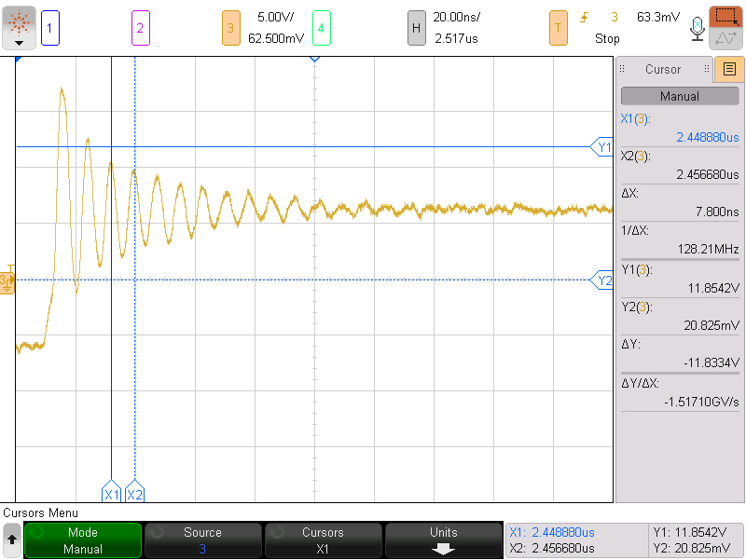The image size is (746, 560).
Task: Open the Units softkey menu
Action: [x=444, y=540]
